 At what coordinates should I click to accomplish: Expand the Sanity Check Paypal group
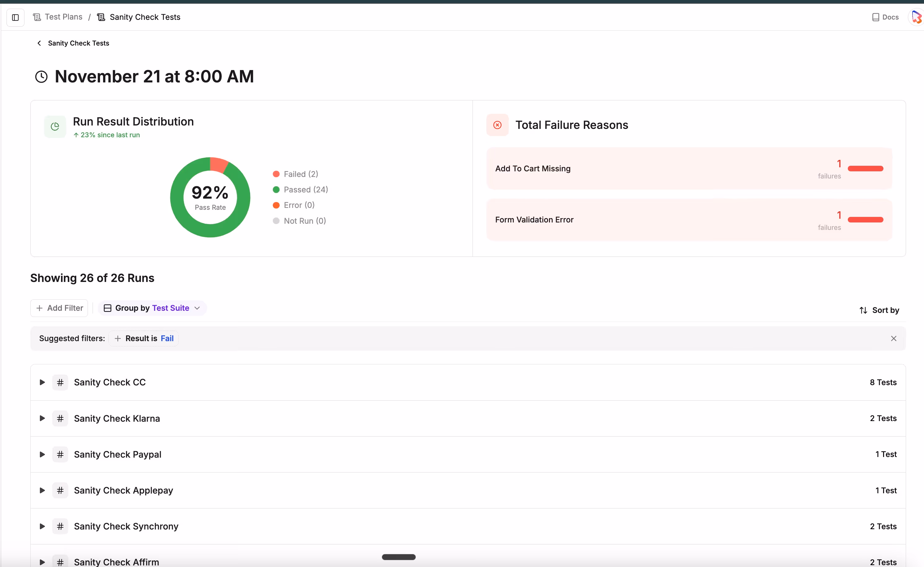pos(42,455)
